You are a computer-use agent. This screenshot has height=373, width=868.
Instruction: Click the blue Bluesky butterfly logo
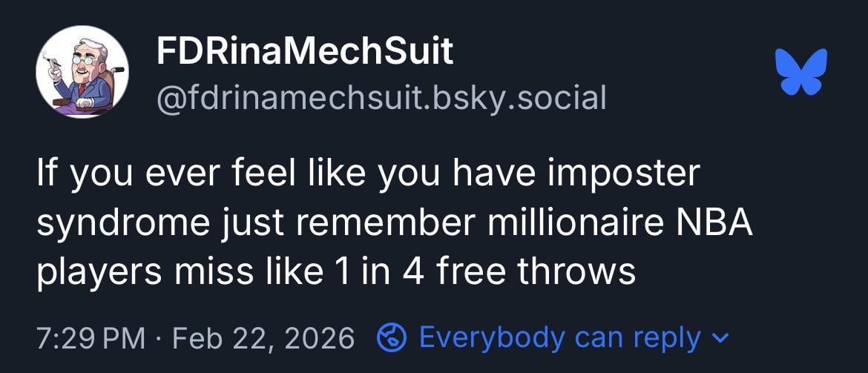[800, 73]
